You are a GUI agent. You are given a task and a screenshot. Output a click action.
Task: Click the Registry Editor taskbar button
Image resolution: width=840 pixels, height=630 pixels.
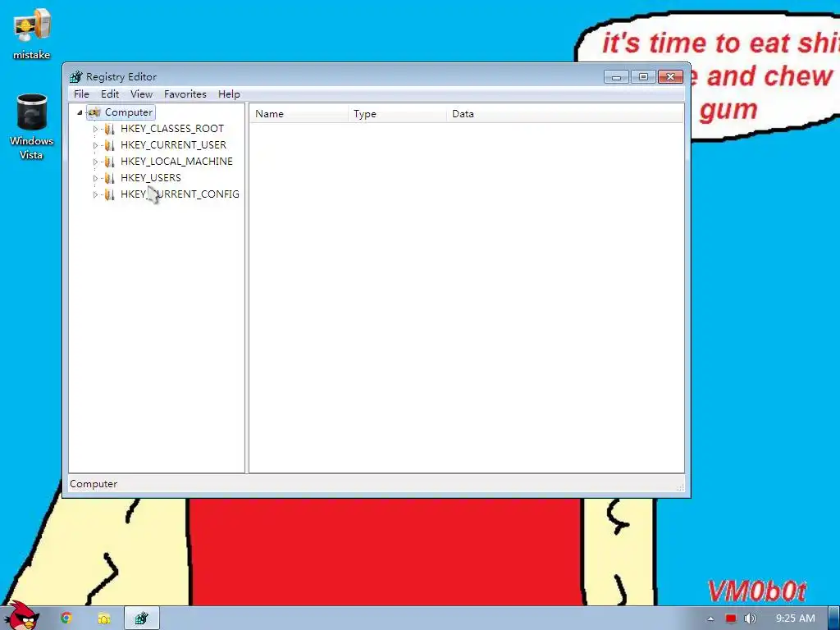141,619
